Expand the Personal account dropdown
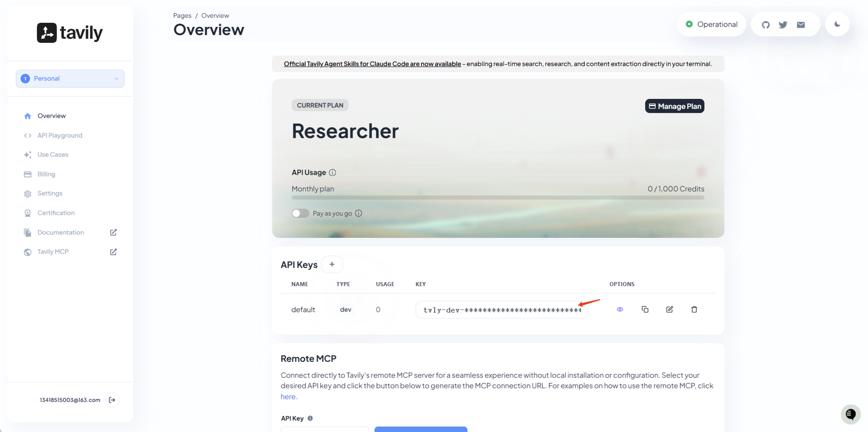The width and height of the screenshot is (868, 432). (70, 79)
